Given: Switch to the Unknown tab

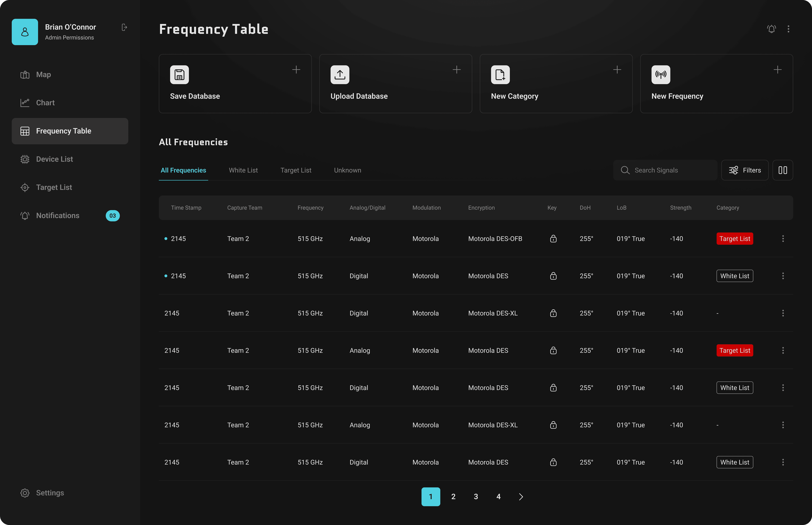Looking at the screenshot, I should tap(347, 170).
